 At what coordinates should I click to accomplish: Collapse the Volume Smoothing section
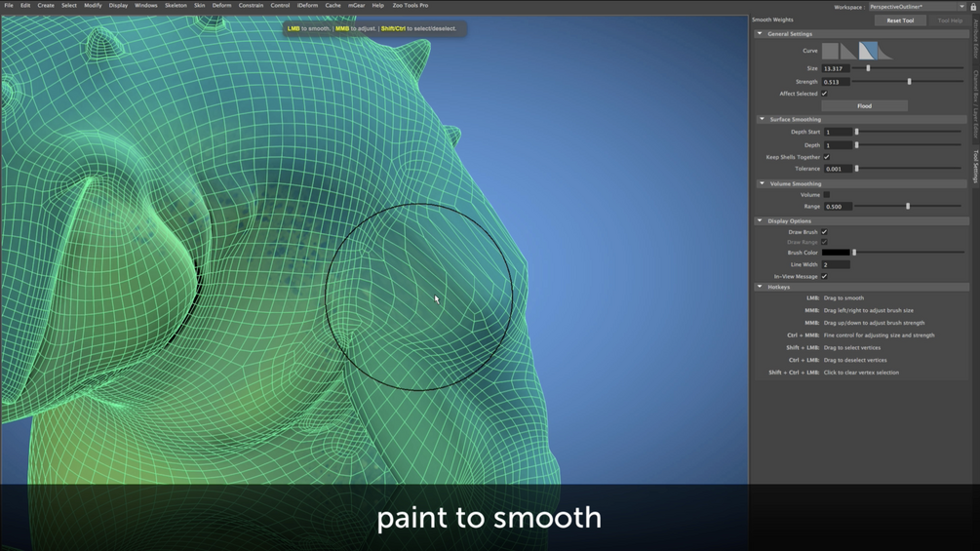[762, 183]
